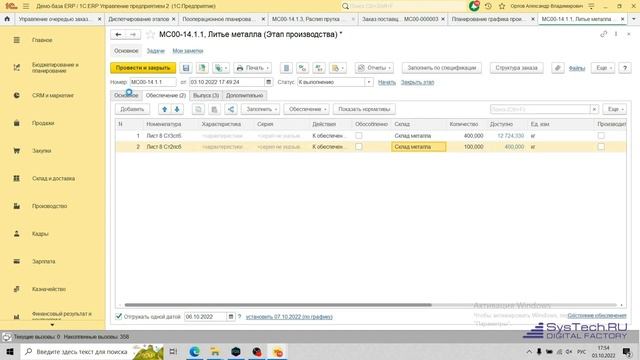Viewport: 640px width, 360px height.
Task: Open the Казначейство section
Action: tap(49, 289)
